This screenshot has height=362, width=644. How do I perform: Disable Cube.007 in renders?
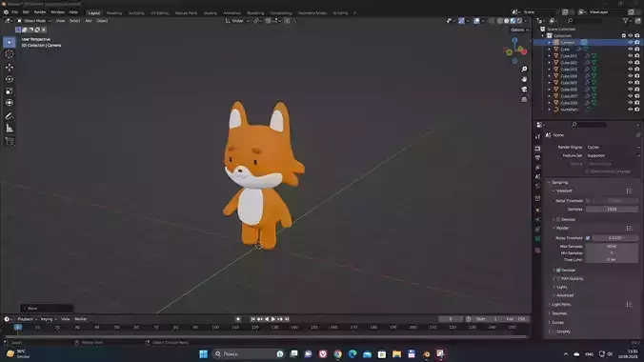click(x=637, y=96)
